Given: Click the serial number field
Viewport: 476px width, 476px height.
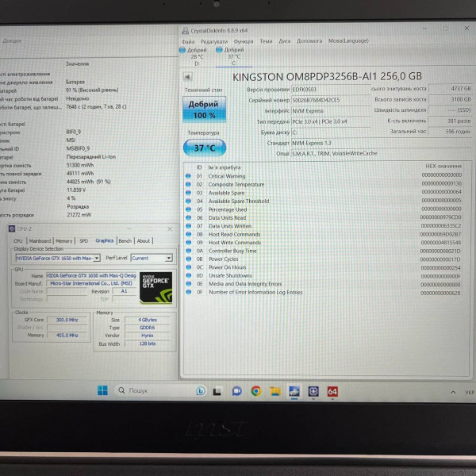Looking at the screenshot, I should 331,100.
